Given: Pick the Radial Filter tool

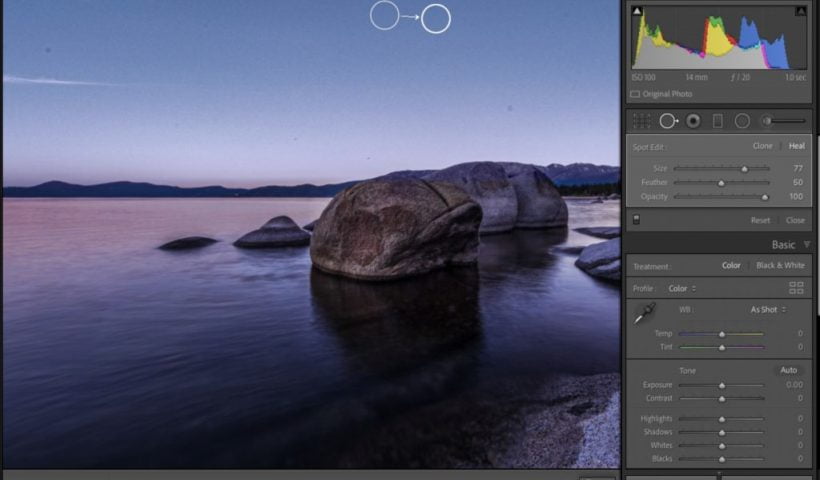Looking at the screenshot, I should [742, 121].
